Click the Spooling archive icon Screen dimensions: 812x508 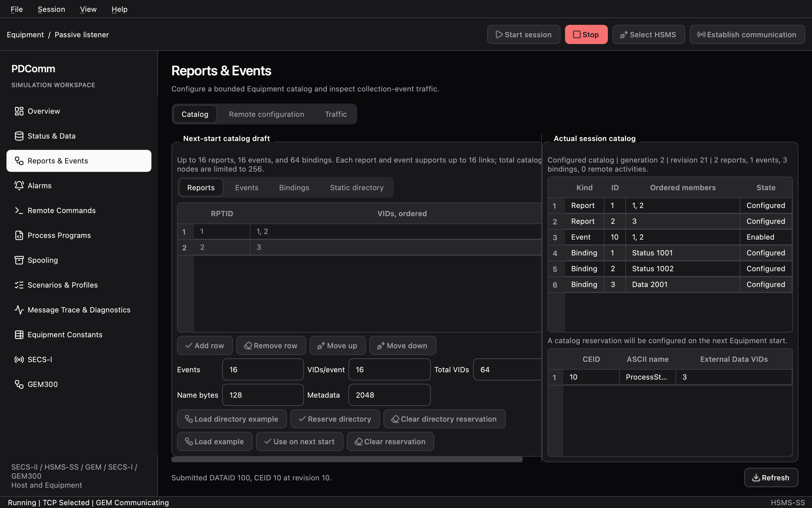pyautogui.click(x=19, y=260)
